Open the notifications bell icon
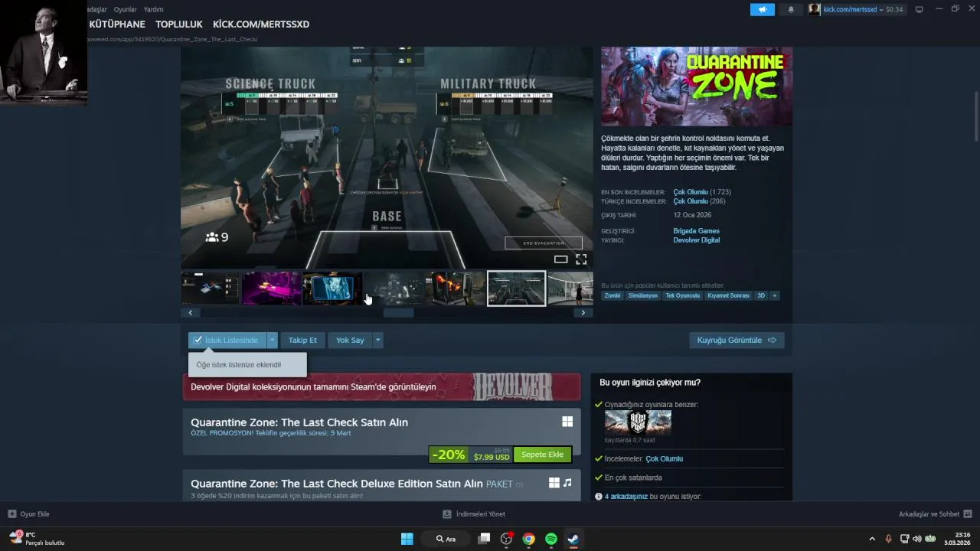Screen dimensions: 980x551 point(791,9)
